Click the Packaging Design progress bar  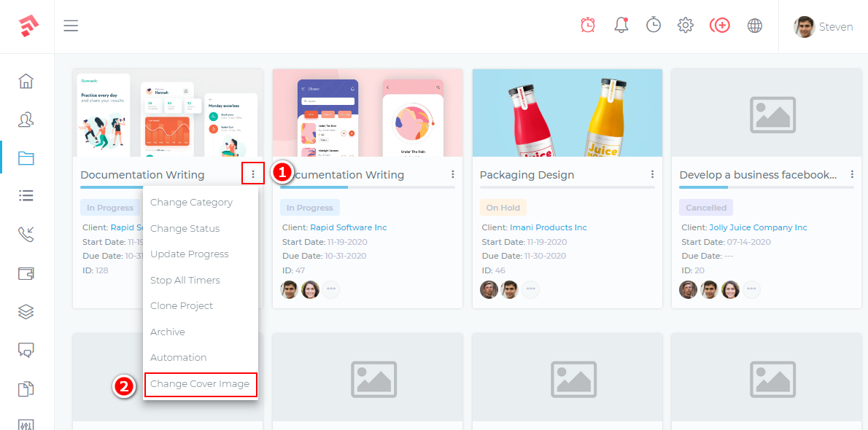(x=567, y=187)
